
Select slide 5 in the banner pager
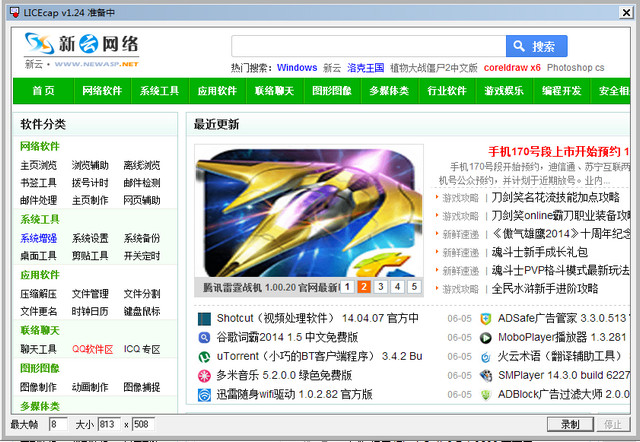click(x=414, y=287)
